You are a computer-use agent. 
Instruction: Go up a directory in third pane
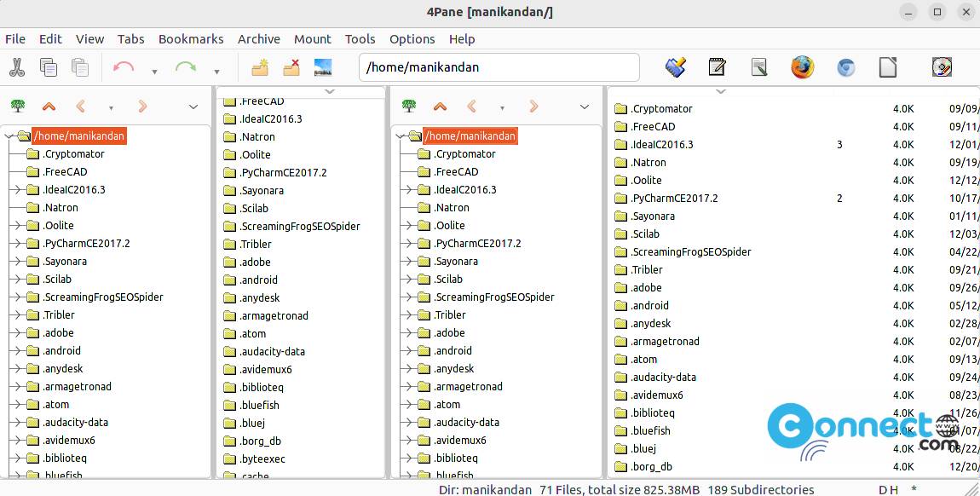[x=440, y=107]
